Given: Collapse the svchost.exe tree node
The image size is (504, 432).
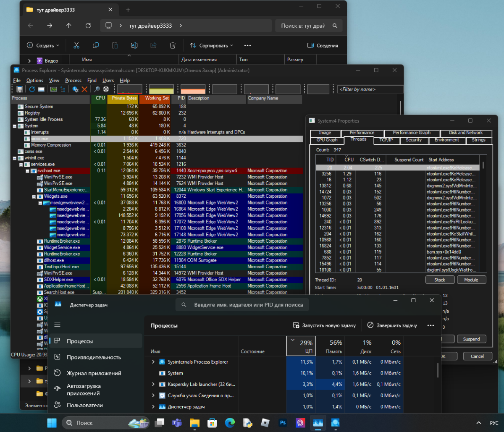Looking at the screenshot, I should (x=27, y=171).
